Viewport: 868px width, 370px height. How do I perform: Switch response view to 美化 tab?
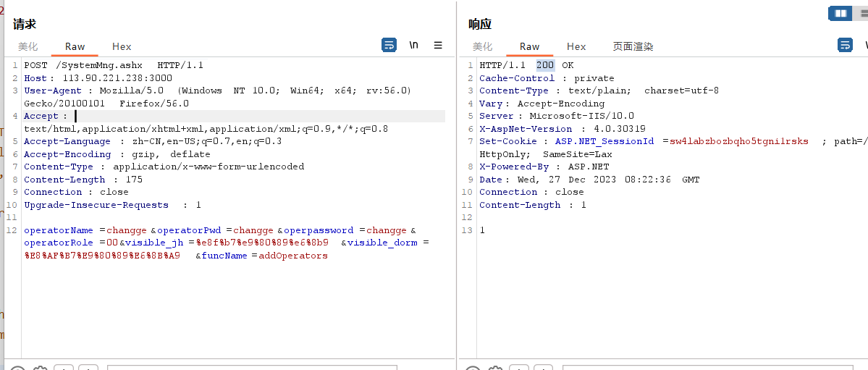(x=482, y=46)
